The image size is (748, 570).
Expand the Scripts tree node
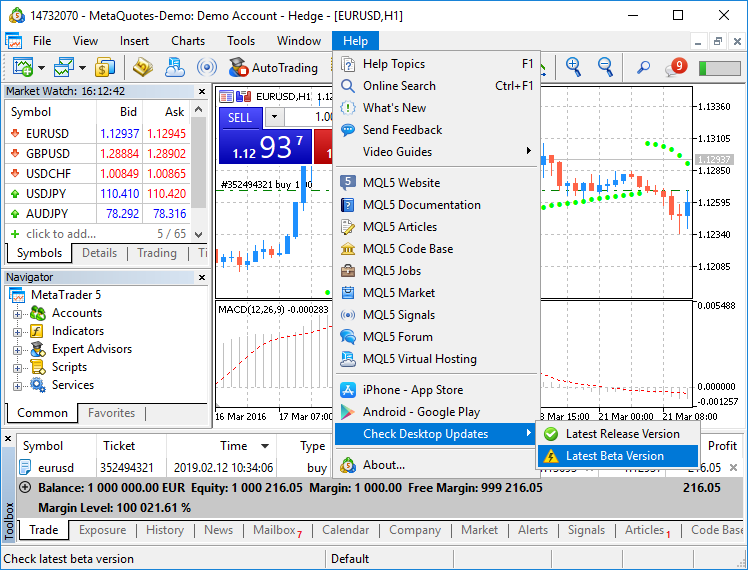tap(17, 369)
